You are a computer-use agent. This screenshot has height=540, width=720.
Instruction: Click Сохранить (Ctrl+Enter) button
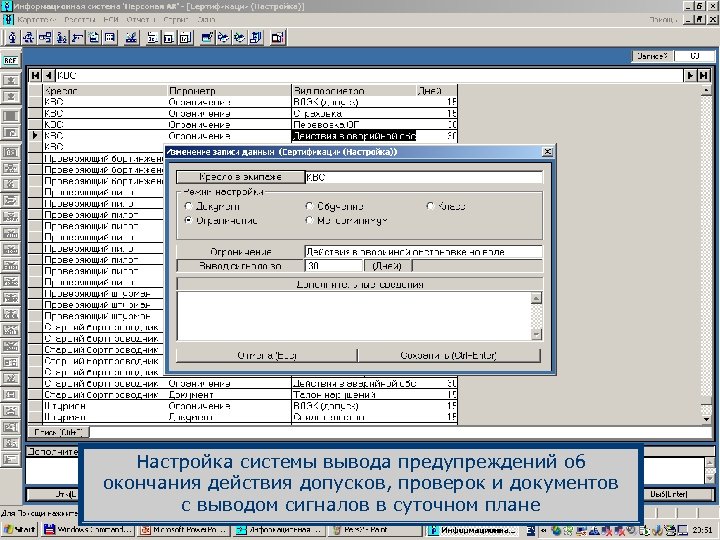pos(449,355)
